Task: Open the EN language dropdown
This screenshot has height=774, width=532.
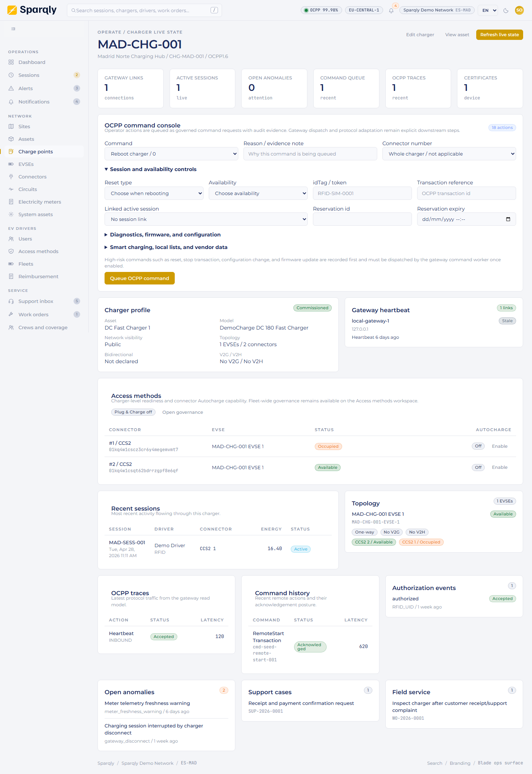Action: click(x=488, y=10)
